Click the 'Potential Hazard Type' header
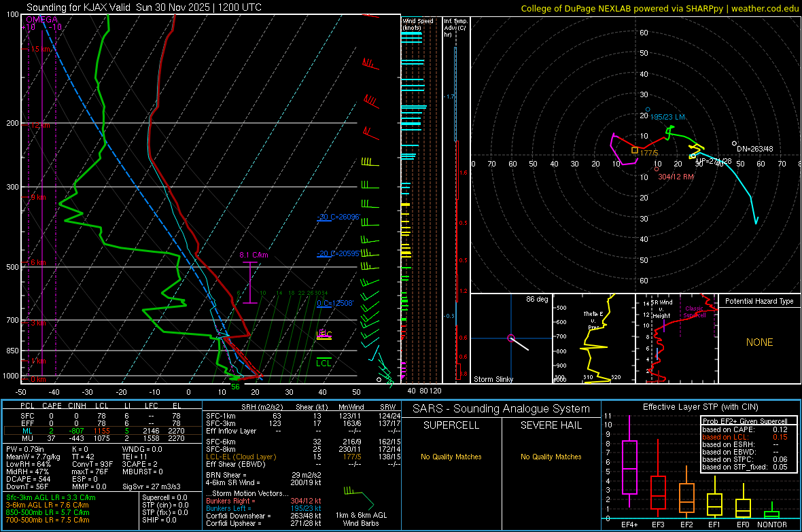 (x=759, y=301)
